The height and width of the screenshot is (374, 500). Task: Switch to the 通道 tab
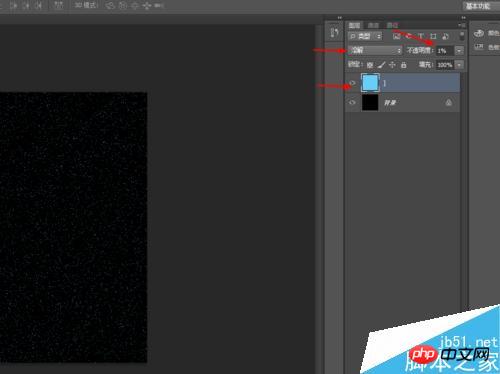pos(373,25)
